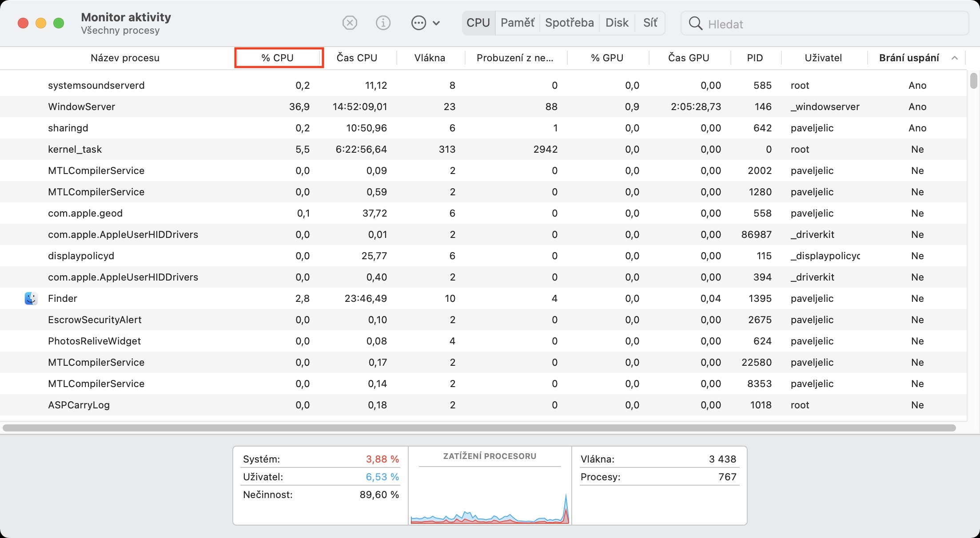This screenshot has height=538, width=980.
Task: Click the vertical scrollbar thumb at right
Action: 973,81
